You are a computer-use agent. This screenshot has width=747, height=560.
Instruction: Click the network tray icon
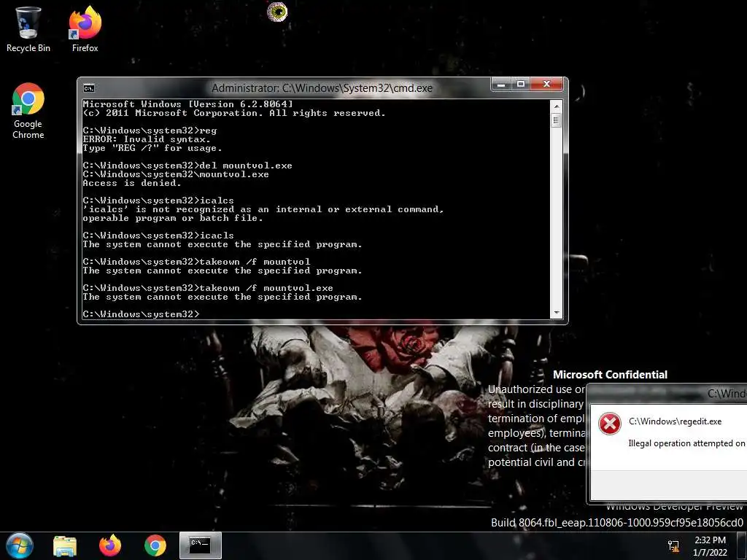coord(673,545)
